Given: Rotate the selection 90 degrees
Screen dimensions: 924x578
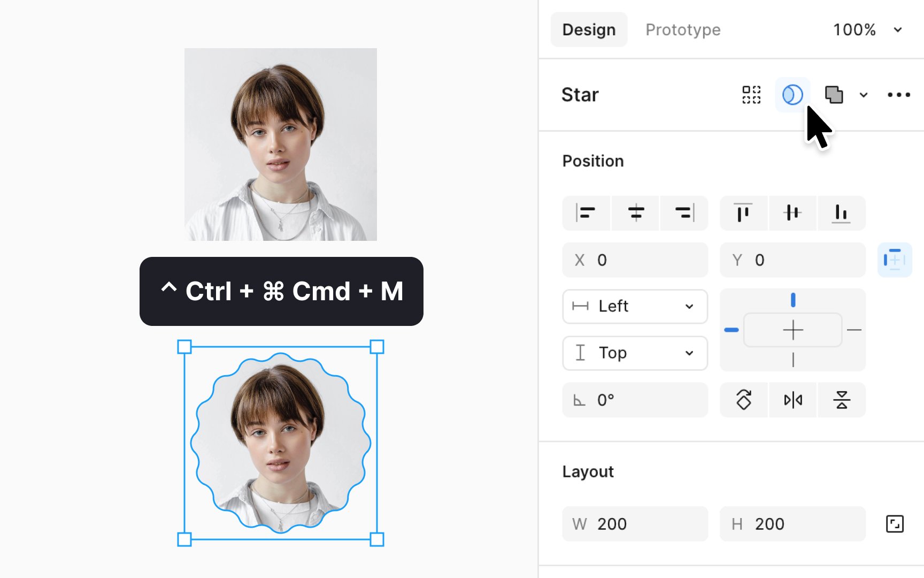Looking at the screenshot, I should (x=744, y=400).
